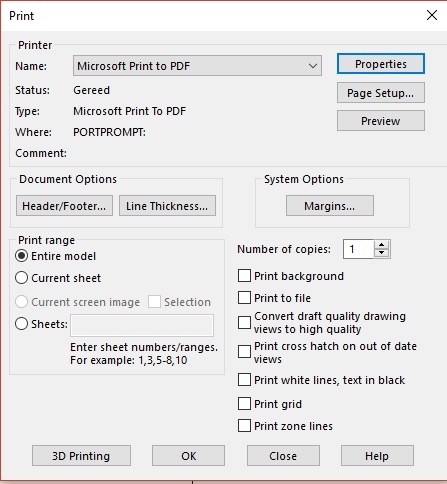The height and width of the screenshot is (484, 447).
Task: Select the Sheets radio button
Action: [21, 324]
